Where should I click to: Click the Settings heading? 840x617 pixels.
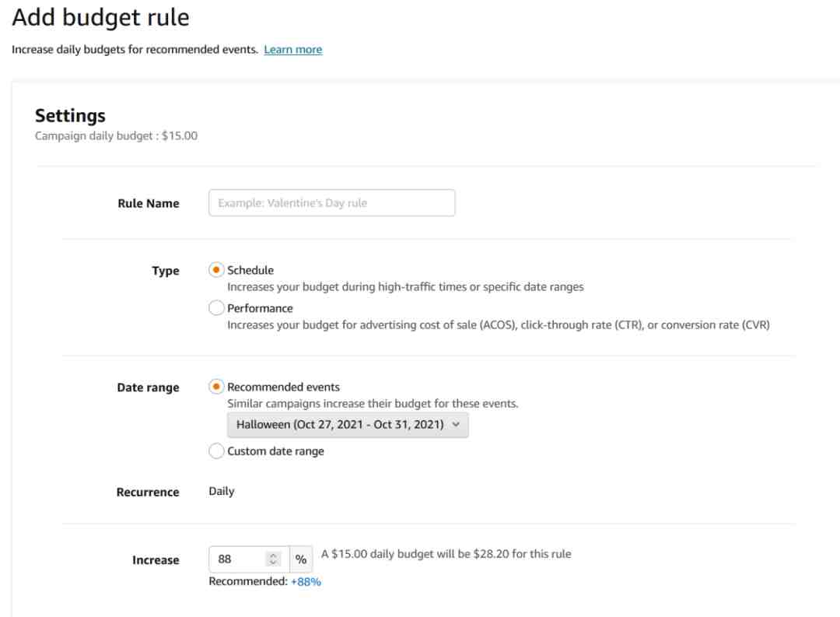pyautogui.click(x=70, y=116)
